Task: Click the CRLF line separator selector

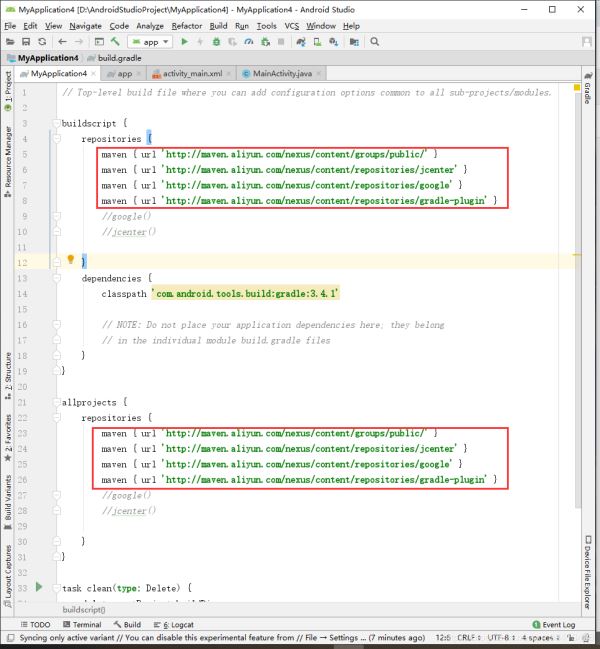Action: coord(468,638)
